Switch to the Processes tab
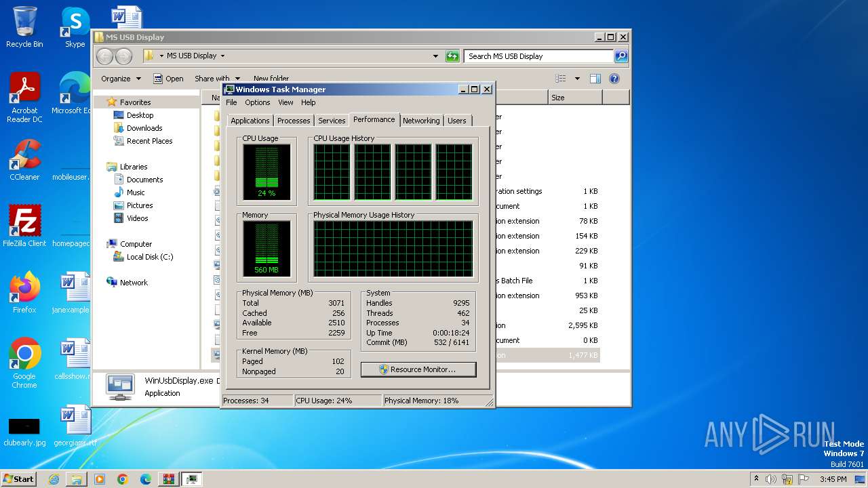 pos(294,121)
